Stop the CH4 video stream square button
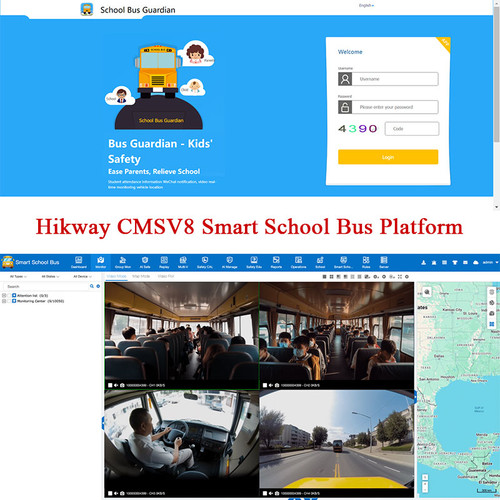This screenshot has width=500, height=500. (265, 493)
